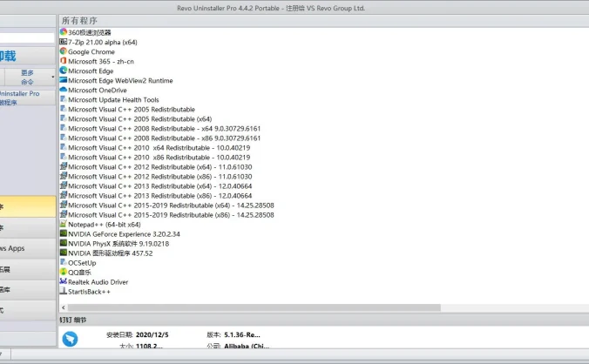
Task: Click the scrollbar left arrow
Action: click(x=63, y=307)
